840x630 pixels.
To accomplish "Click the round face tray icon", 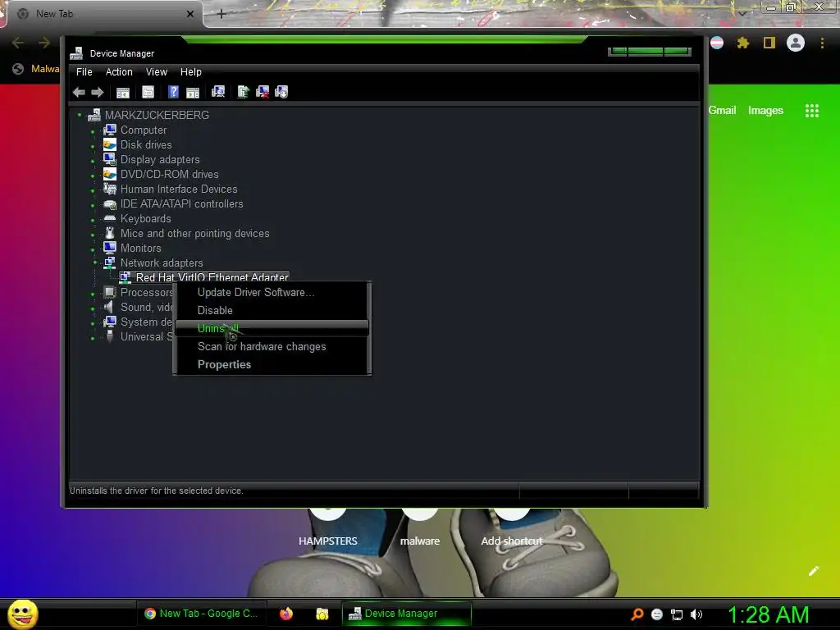I will coord(657,614).
